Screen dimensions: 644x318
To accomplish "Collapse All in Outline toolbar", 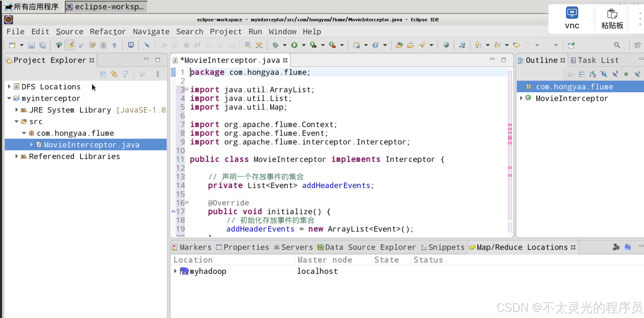I will pyautogui.click(x=581, y=74).
